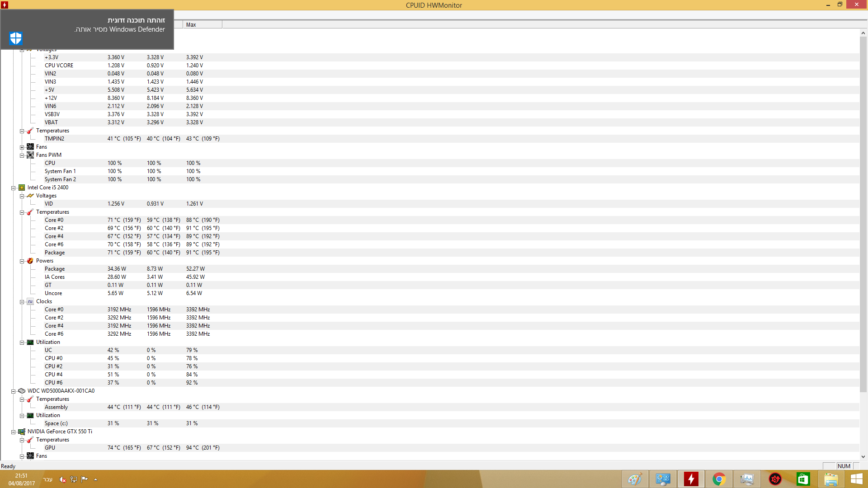
Task: Click the Clocks icon under Intel Core i5
Action: coord(30,301)
